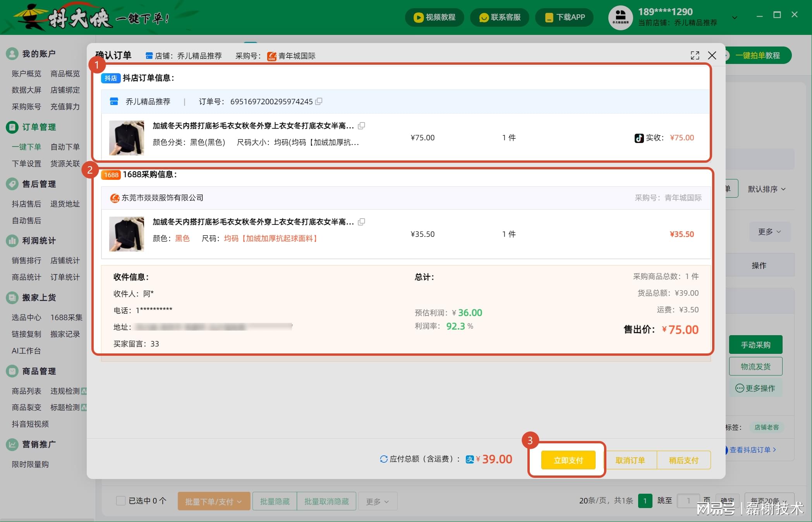
Task: Close the 确认订单 dialog
Action: pyautogui.click(x=712, y=55)
